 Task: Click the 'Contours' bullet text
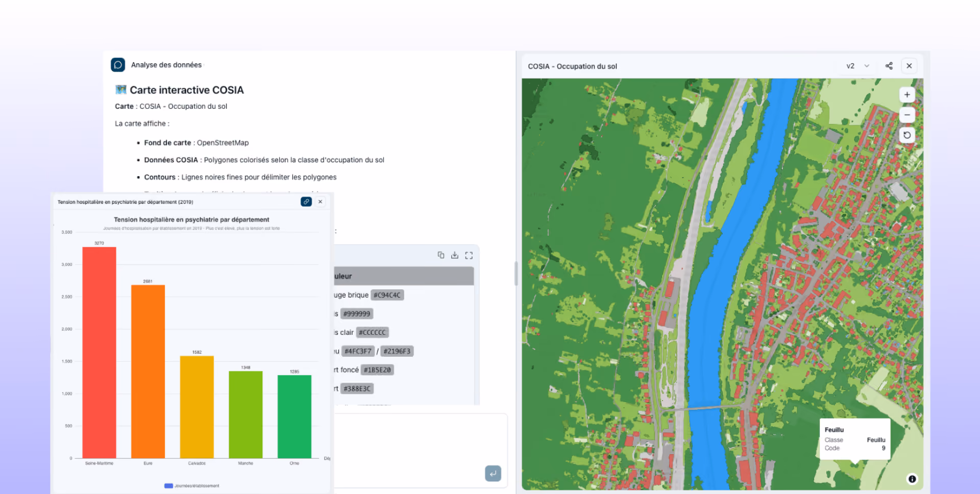[x=240, y=177]
